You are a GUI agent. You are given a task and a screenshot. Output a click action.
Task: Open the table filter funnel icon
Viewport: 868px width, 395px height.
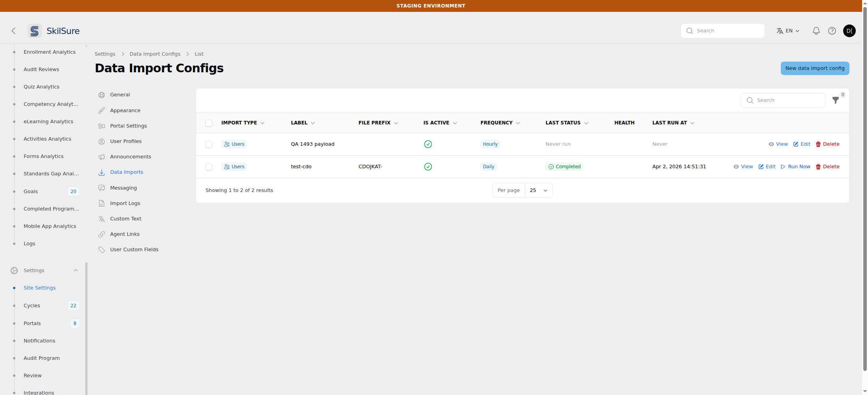pyautogui.click(x=836, y=100)
